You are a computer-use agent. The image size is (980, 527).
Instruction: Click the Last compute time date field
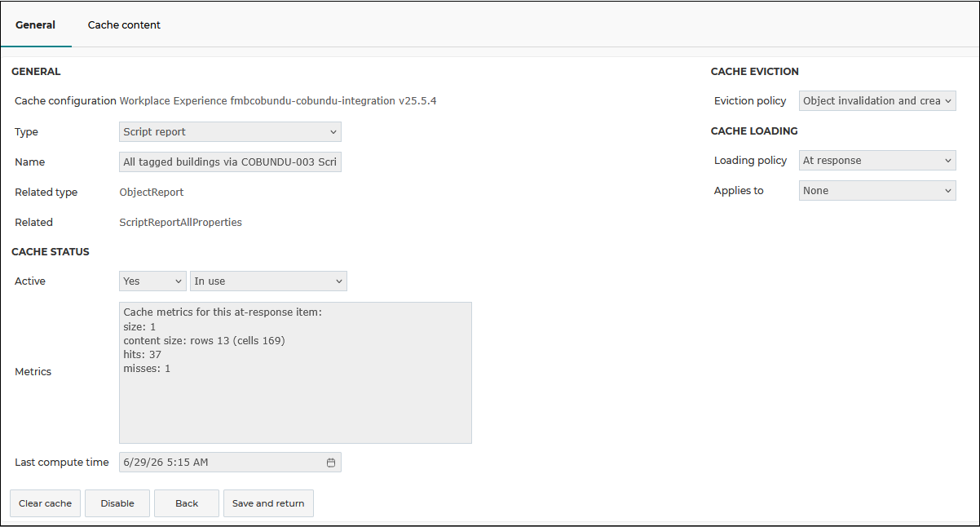[x=230, y=463]
